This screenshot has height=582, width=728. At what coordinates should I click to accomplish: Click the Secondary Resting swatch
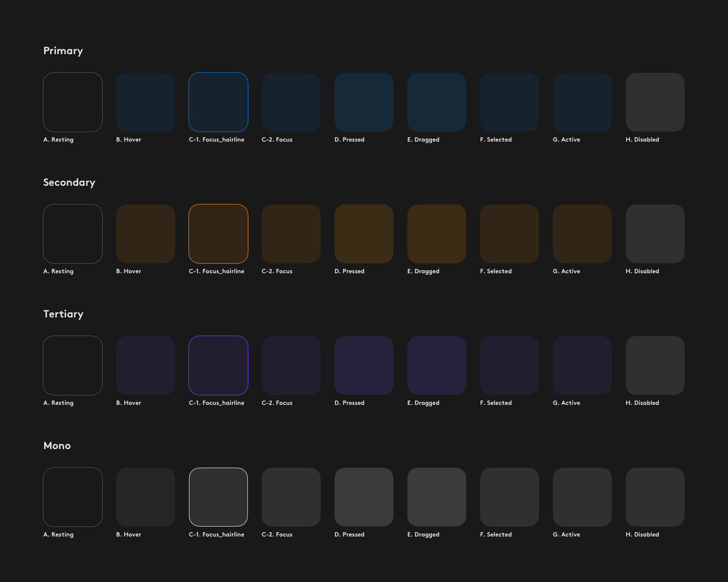coord(73,234)
